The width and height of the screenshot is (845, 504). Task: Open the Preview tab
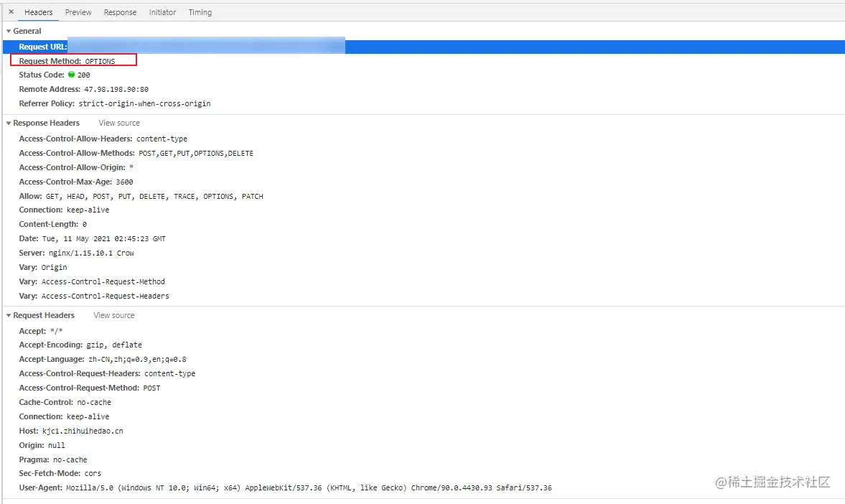pyautogui.click(x=78, y=12)
